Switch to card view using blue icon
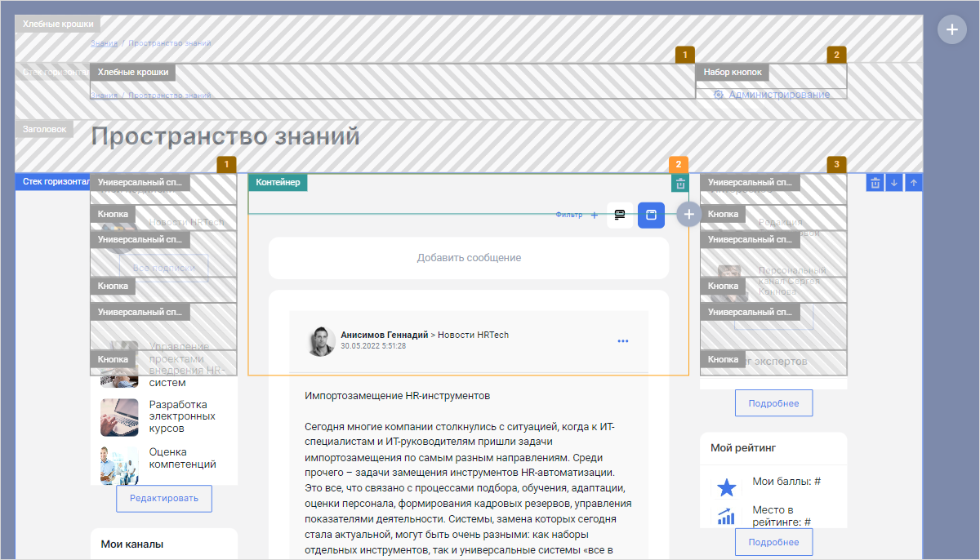Screen dimensions: 980x560 pos(651,215)
